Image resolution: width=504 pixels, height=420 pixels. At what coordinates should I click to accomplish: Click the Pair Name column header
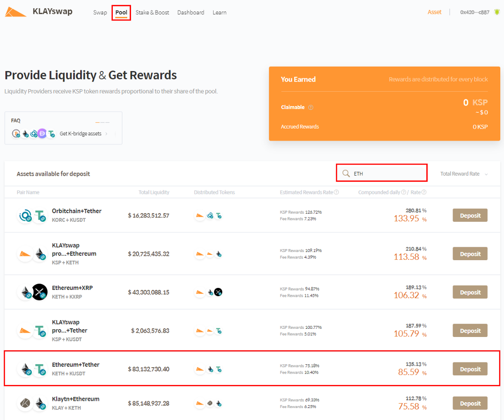[x=28, y=192]
